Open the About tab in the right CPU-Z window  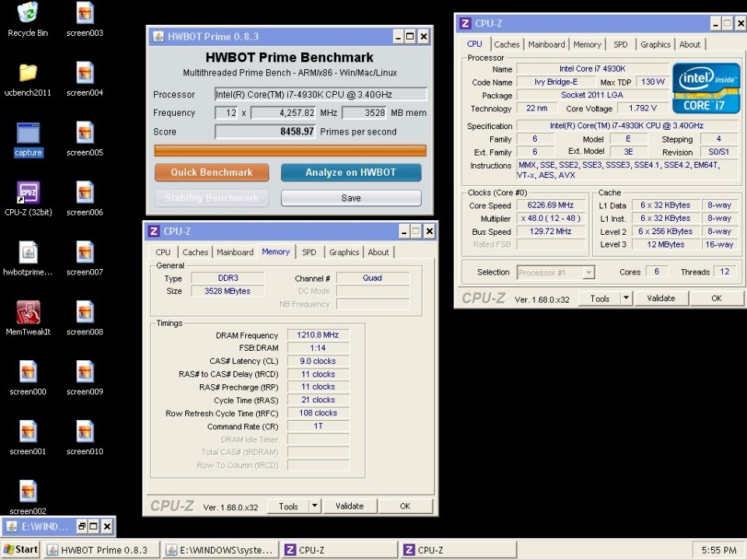click(690, 44)
